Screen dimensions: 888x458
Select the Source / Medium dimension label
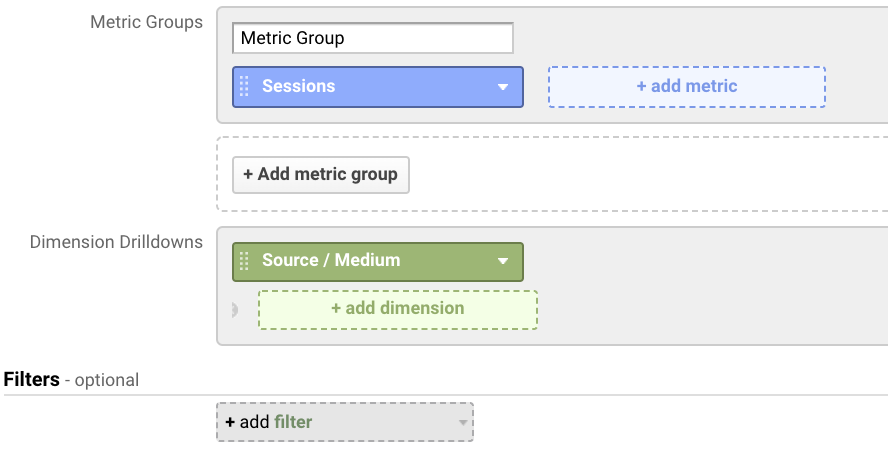[331, 261]
